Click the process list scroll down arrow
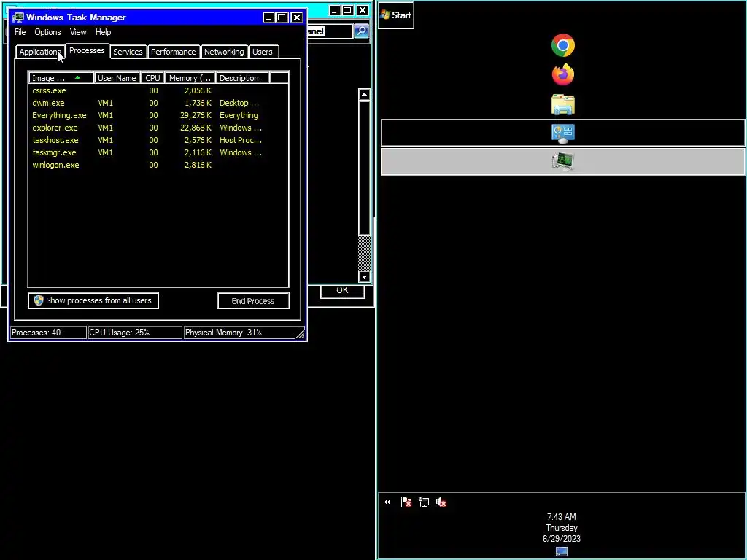The image size is (747, 560). pos(364,276)
